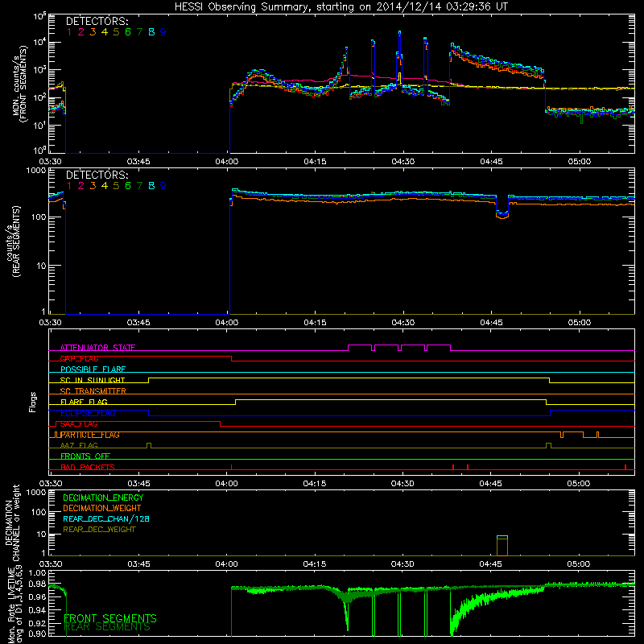Screen dimensions: 644x644
Task: Click the SC_TRANSMITTER flag label
Action: [x=93, y=391]
